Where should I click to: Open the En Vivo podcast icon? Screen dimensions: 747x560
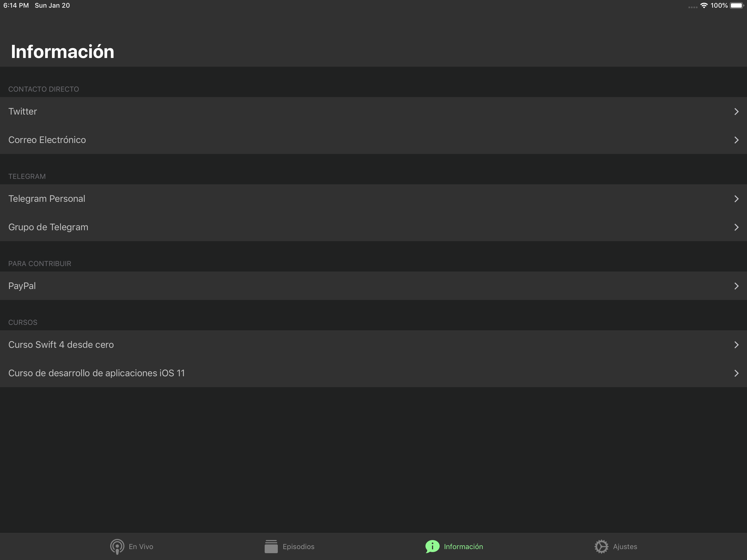pyautogui.click(x=117, y=547)
